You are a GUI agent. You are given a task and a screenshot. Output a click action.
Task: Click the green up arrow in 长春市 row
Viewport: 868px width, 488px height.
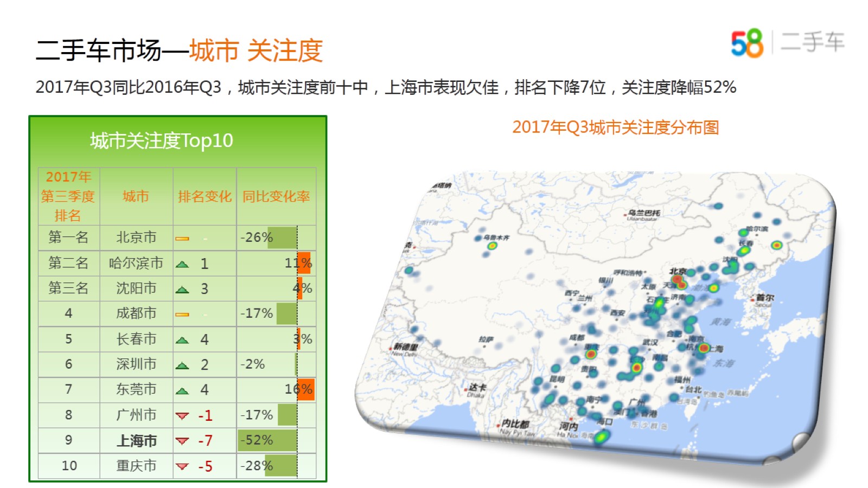[182, 340]
